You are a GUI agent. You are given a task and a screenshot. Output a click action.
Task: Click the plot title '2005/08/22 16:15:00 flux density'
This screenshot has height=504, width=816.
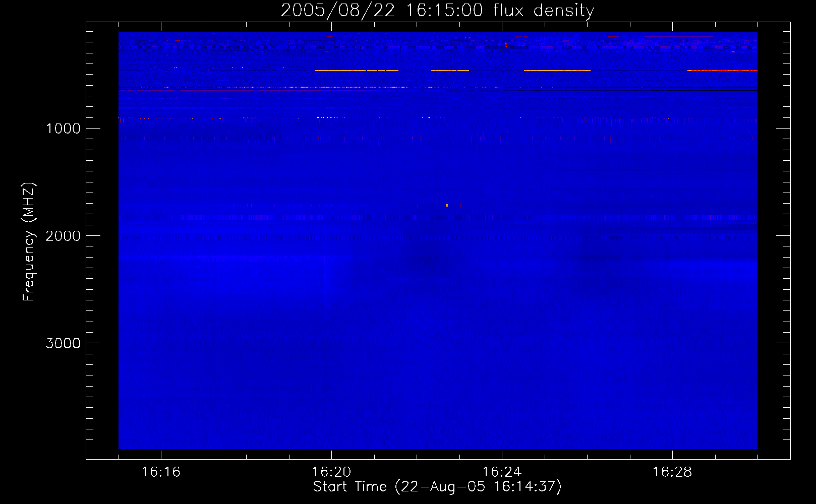[437, 11]
